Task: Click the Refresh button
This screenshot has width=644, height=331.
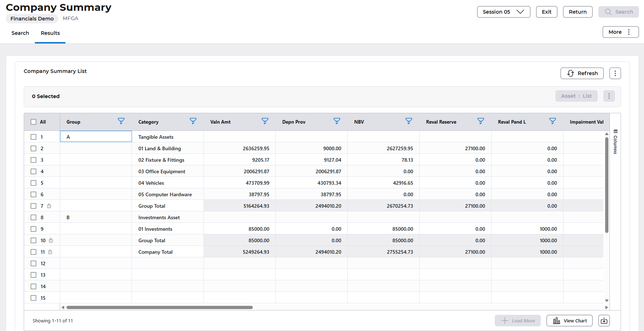Action: point(582,73)
